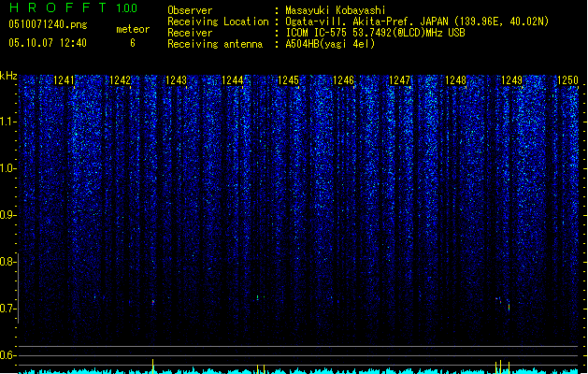Click the 1245 time marker
This screenshot has height=374, width=588.
point(288,80)
